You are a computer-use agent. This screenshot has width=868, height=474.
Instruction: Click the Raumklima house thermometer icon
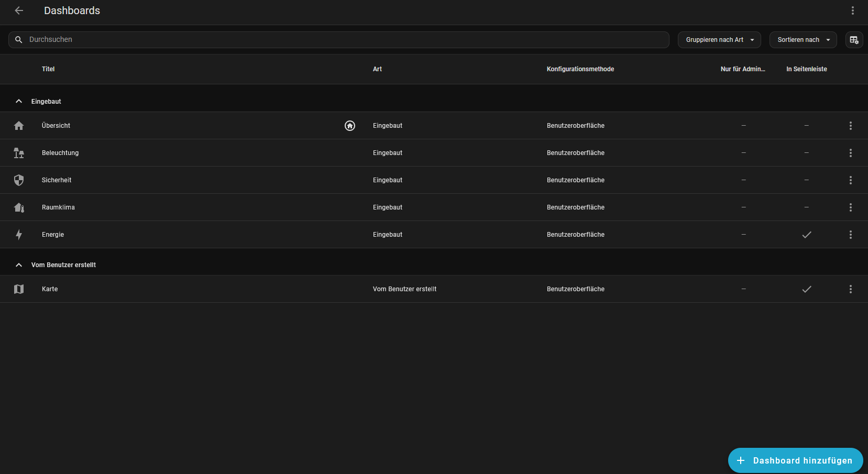19,207
